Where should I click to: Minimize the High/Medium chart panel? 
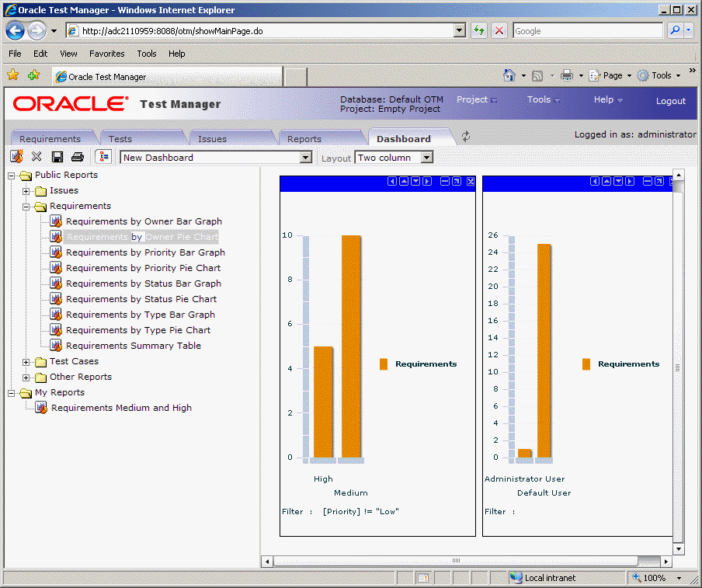coord(445,181)
